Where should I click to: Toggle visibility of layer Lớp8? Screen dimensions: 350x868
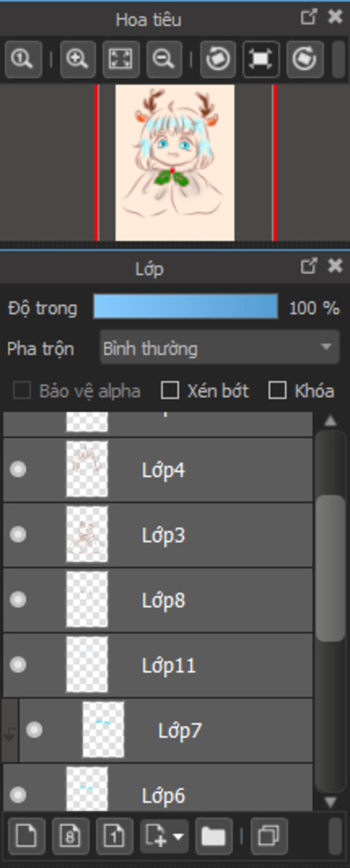click(18, 599)
